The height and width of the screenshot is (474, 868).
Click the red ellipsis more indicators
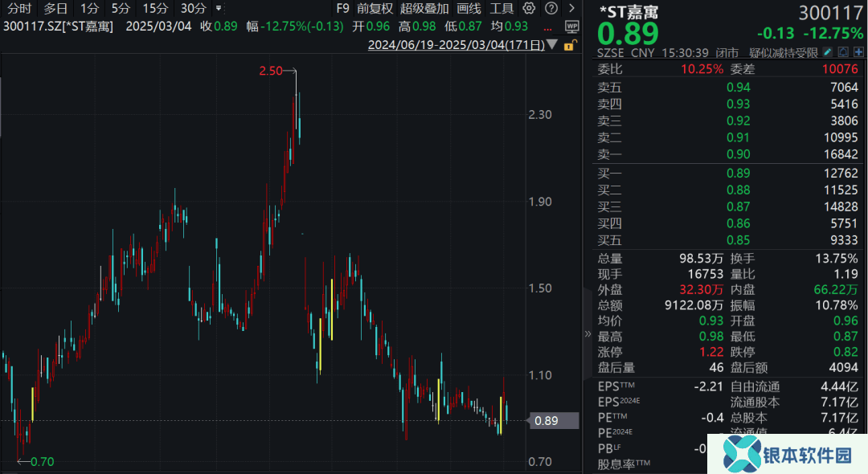[x=547, y=27]
